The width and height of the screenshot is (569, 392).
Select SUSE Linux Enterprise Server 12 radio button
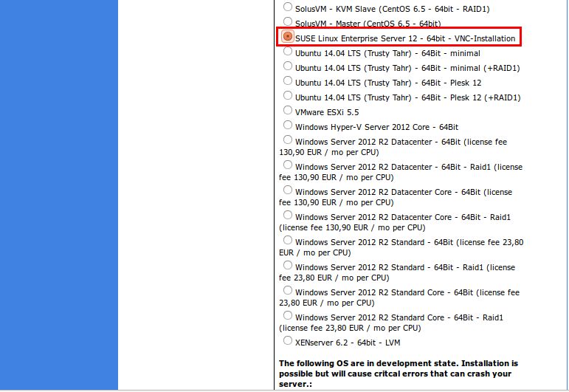[x=287, y=36]
